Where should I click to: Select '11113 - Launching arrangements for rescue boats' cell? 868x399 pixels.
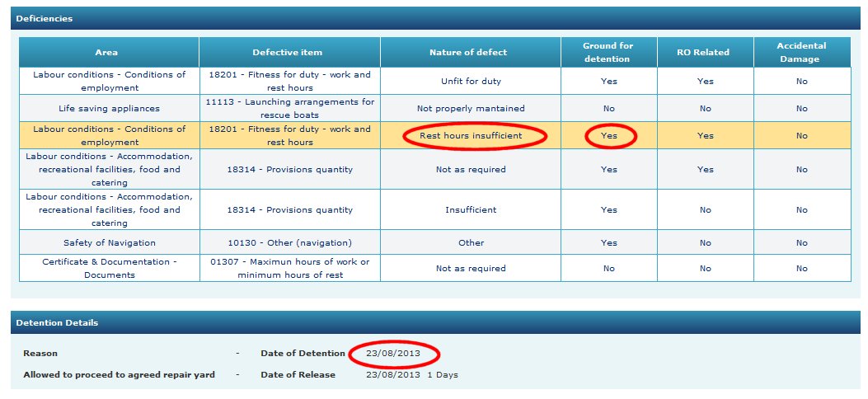(290, 109)
